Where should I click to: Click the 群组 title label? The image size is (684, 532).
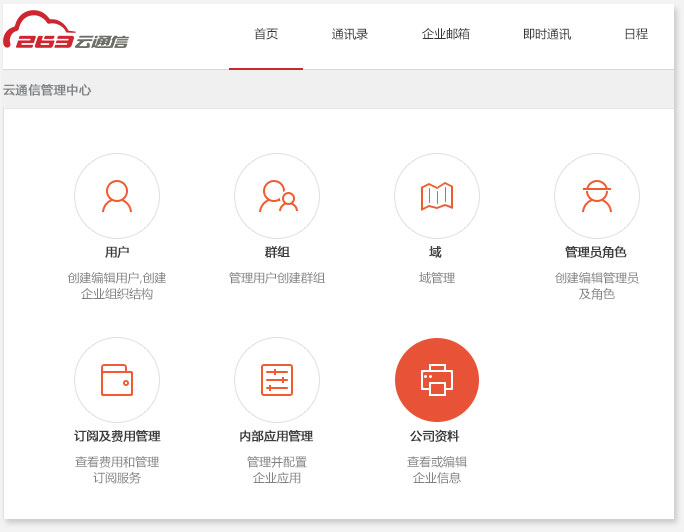pyautogui.click(x=277, y=252)
